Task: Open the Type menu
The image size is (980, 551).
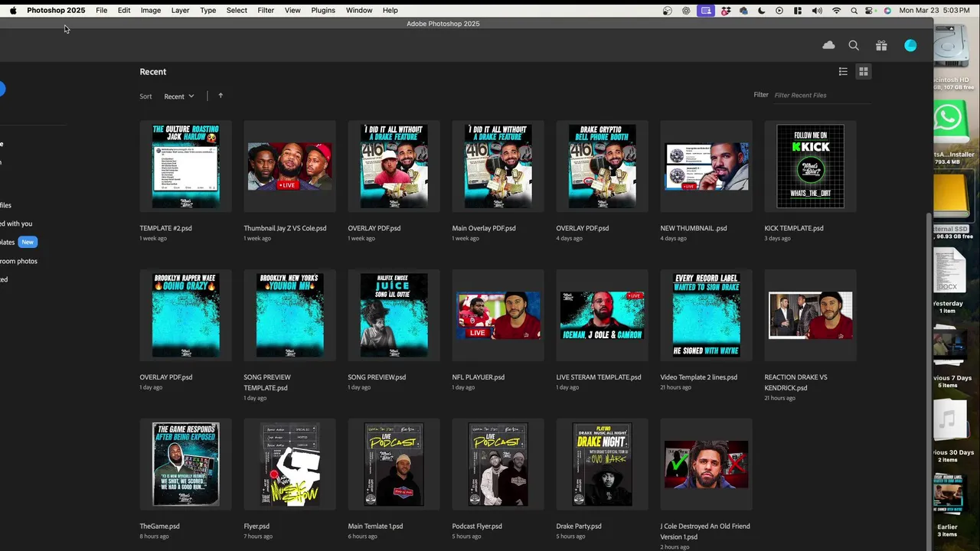Action: coord(207,10)
